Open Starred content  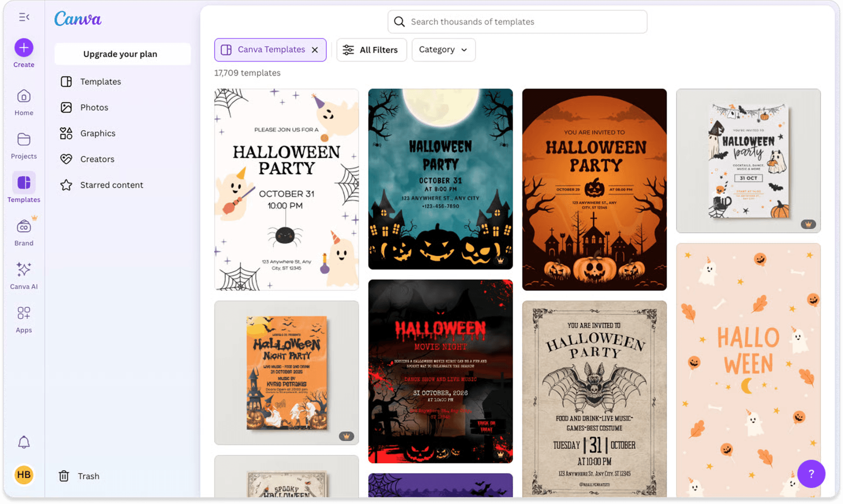click(111, 185)
